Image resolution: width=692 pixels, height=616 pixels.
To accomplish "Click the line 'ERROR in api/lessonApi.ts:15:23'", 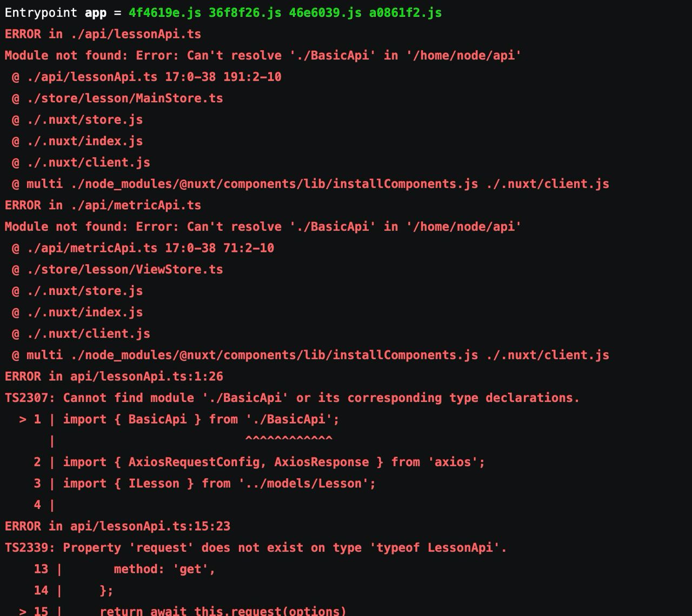I will coord(117,526).
